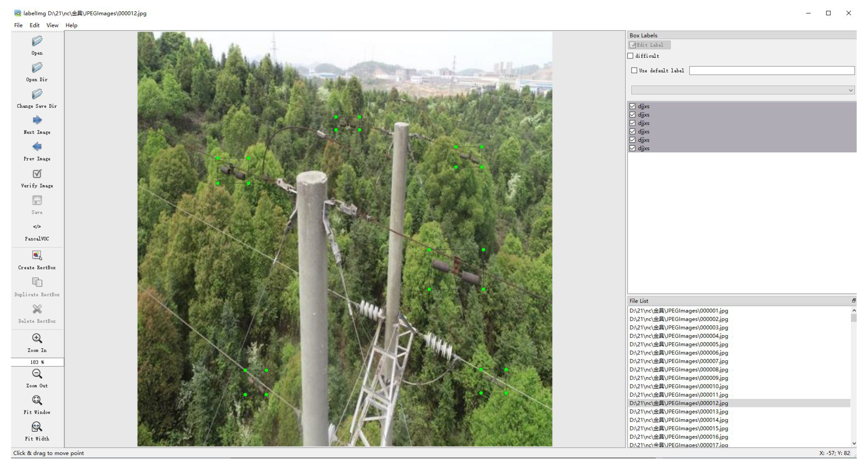Click the Fit Window icon
The image size is (868, 467).
pos(37,400)
